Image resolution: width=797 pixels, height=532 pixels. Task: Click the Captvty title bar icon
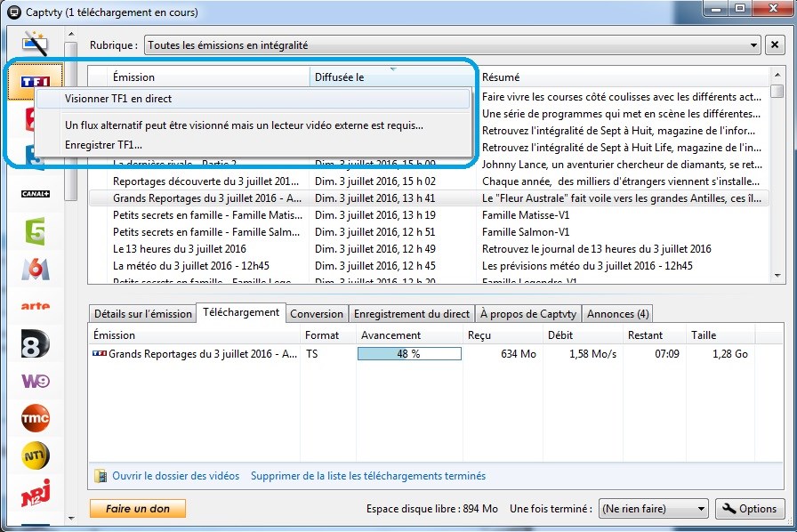point(15,12)
